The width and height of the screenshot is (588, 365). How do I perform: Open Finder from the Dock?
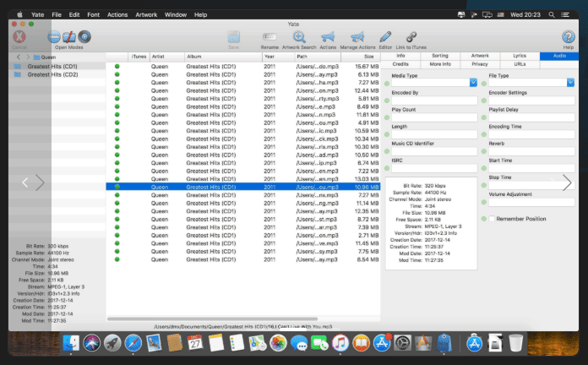click(71, 342)
